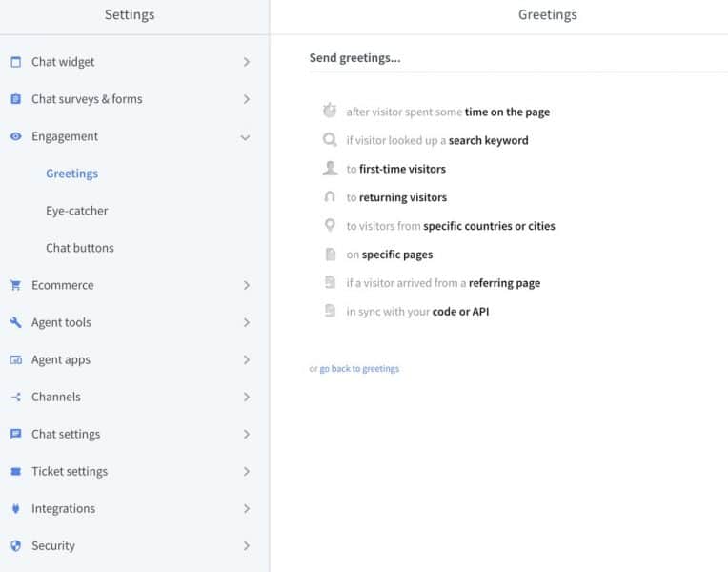728x572 pixels.
Task: Expand the Chat settings section arrow
Action: pos(246,434)
